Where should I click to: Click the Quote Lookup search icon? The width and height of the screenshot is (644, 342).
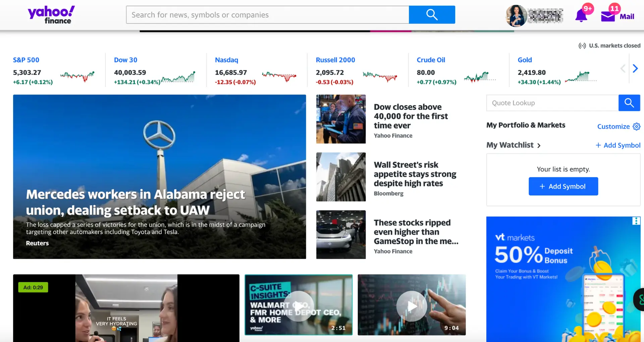[x=629, y=103]
